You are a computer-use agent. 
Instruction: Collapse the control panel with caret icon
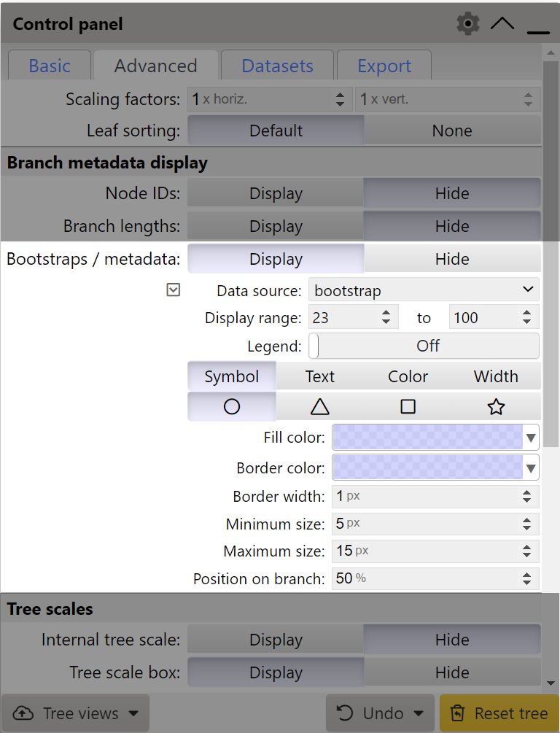point(502,24)
